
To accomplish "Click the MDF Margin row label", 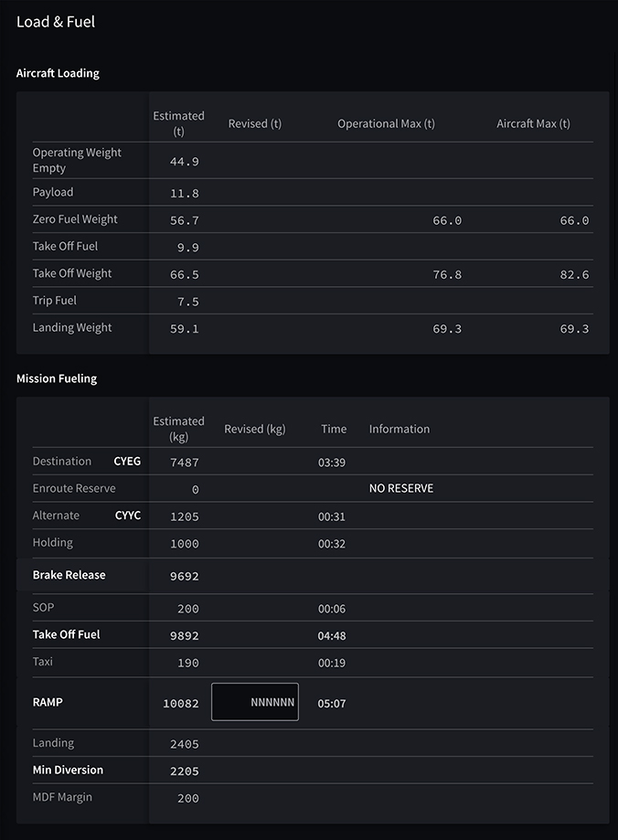I will click(x=62, y=797).
